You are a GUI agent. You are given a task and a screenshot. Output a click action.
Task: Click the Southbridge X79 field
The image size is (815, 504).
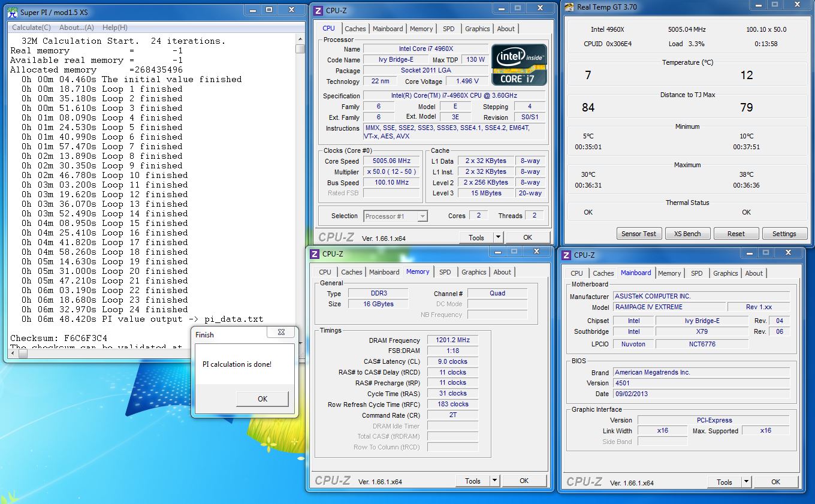coord(702,332)
